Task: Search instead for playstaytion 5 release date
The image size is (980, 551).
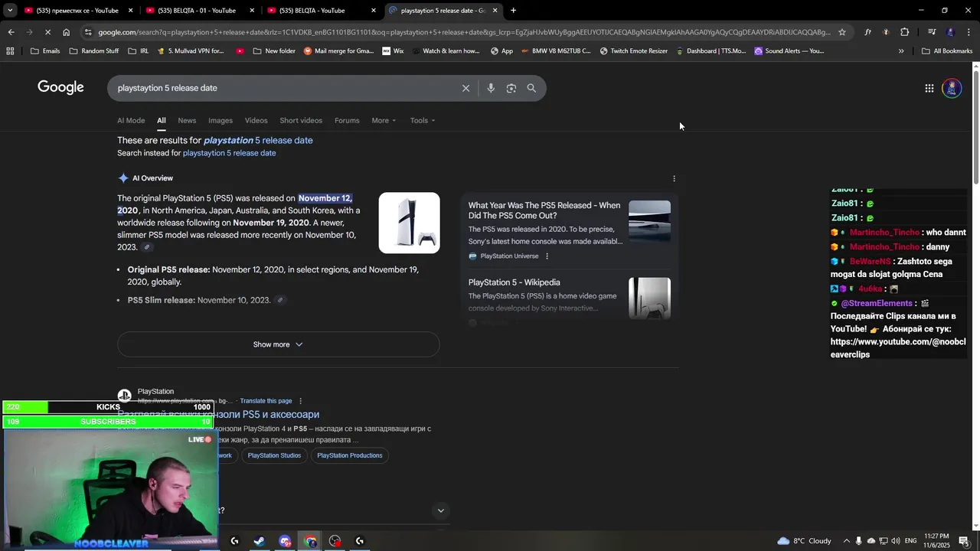Action: (229, 153)
